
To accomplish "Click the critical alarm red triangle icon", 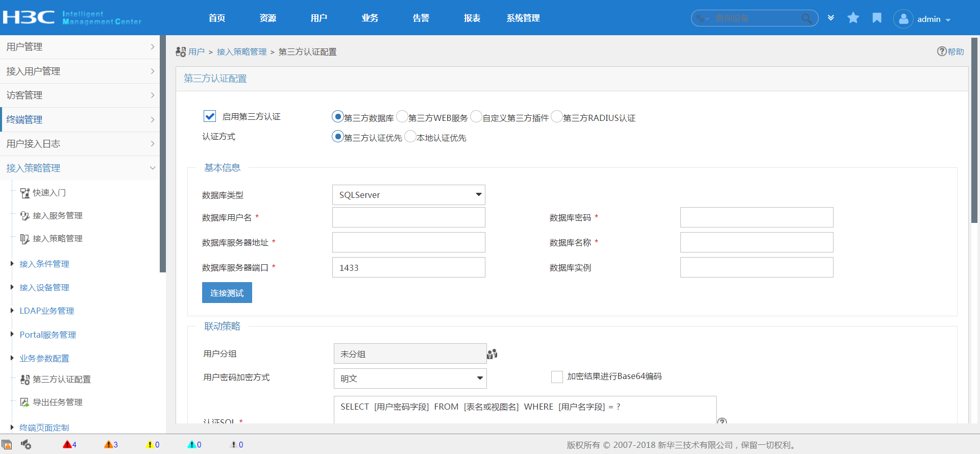I will point(67,445).
